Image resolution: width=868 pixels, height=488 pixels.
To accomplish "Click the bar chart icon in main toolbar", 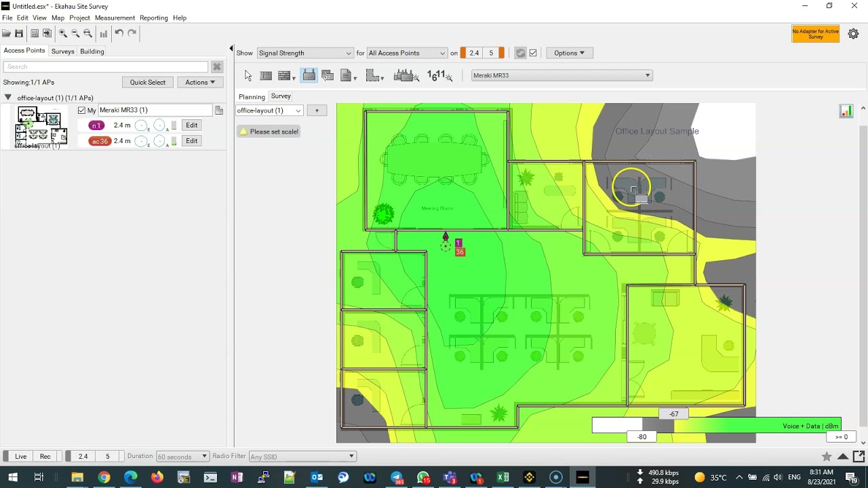I will click(x=103, y=33).
